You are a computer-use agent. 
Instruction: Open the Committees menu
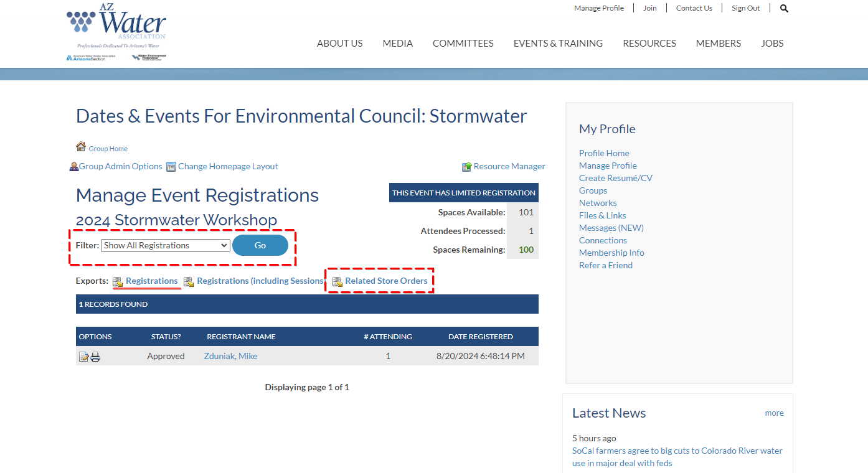[463, 44]
